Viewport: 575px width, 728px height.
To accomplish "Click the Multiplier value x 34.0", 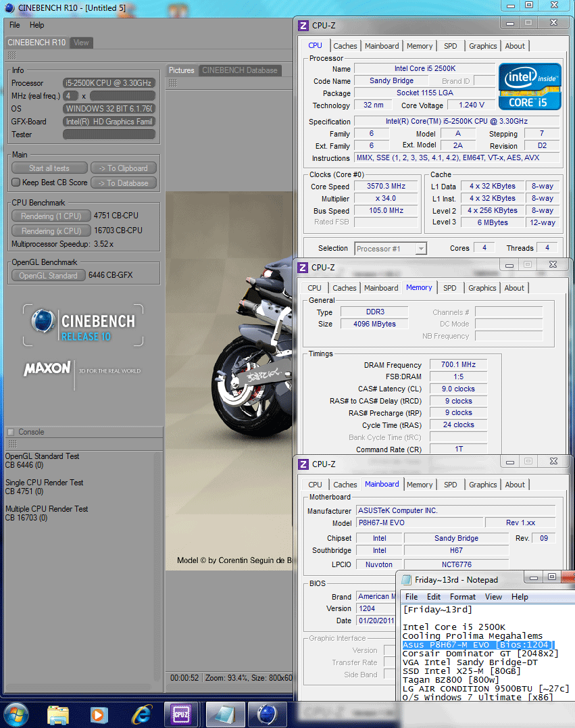I will coord(386,198).
